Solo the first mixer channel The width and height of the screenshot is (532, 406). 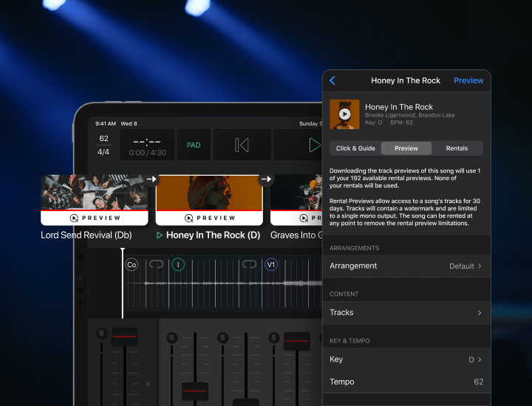(101, 333)
